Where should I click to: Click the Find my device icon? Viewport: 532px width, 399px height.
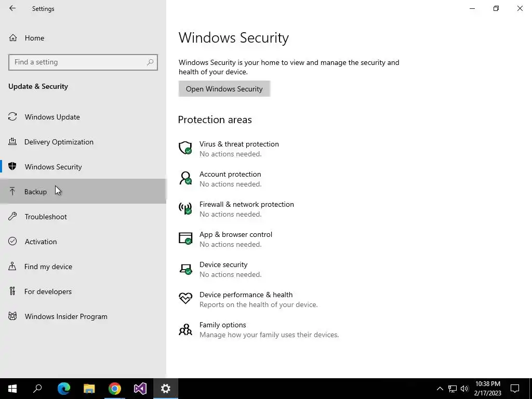click(12, 266)
